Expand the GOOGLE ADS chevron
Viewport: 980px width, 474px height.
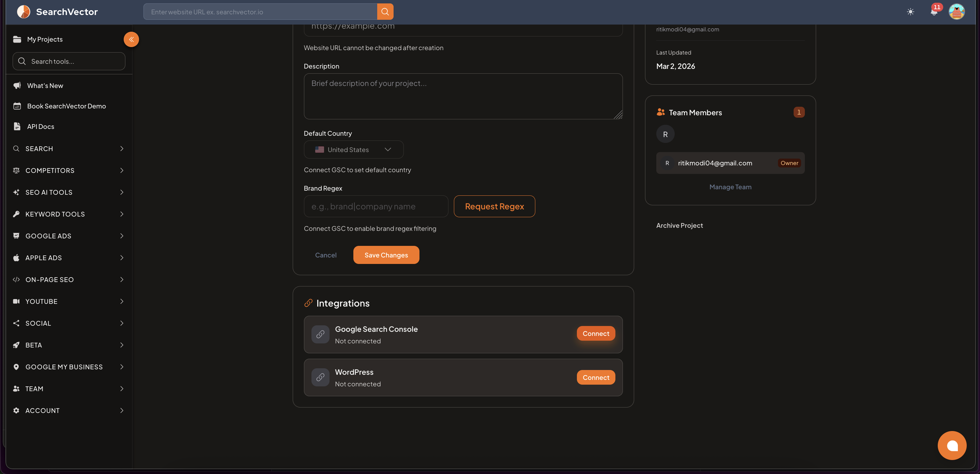pos(122,236)
